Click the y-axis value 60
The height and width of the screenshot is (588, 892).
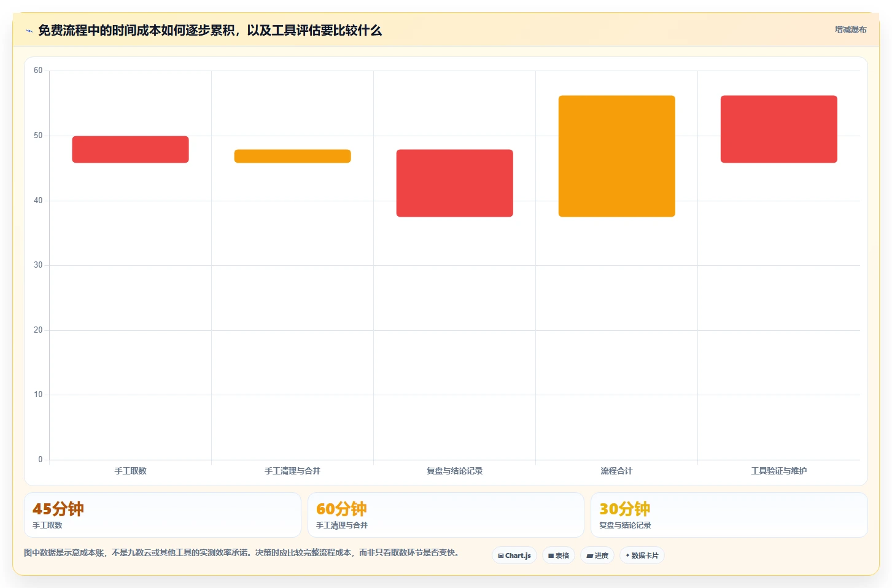click(x=38, y=71)
